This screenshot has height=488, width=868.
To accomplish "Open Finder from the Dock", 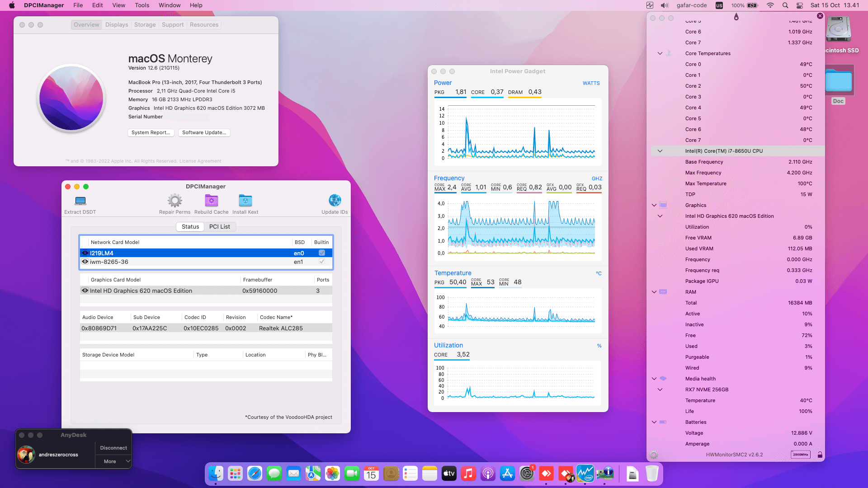I will pos(216,474).
